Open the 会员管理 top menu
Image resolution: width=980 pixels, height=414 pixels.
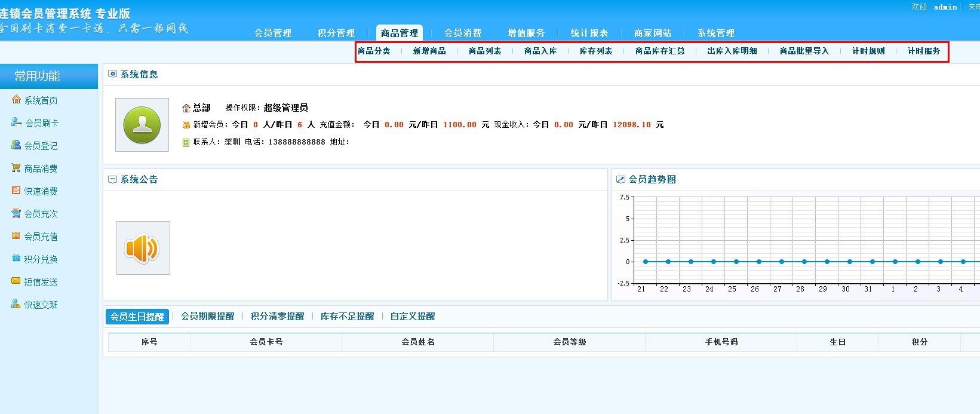273,33
